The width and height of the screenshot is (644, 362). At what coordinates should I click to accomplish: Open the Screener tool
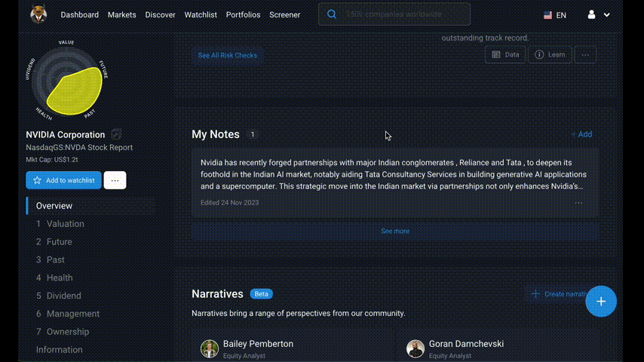(x=284, y=15)
